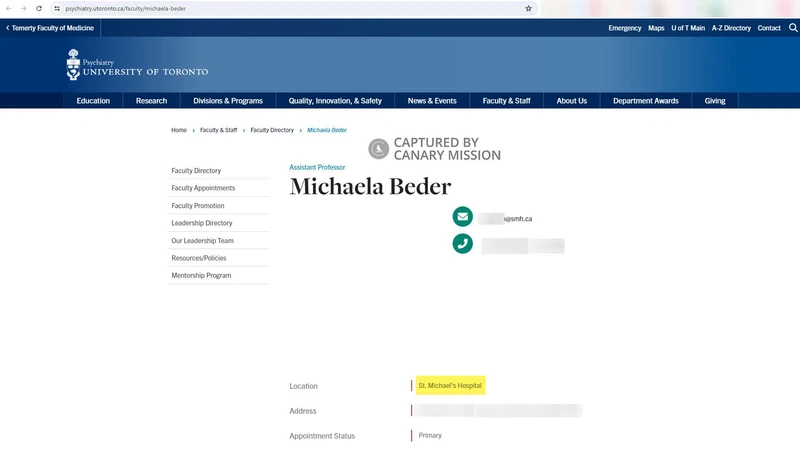This screenshot has width=800, height=458.
Task: View site information icon in address bar
Action: pyautogui.click(x=57, y=8)
